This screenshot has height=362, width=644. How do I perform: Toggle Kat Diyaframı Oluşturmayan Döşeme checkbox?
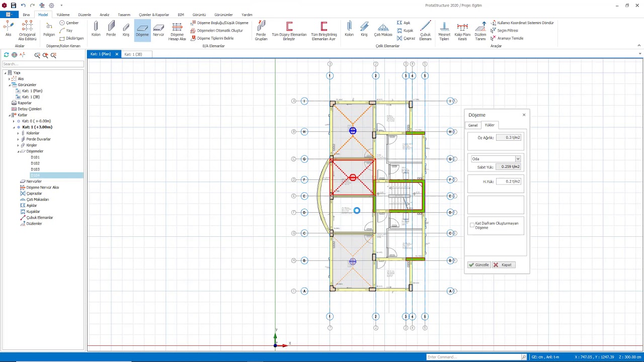point(472,225)
